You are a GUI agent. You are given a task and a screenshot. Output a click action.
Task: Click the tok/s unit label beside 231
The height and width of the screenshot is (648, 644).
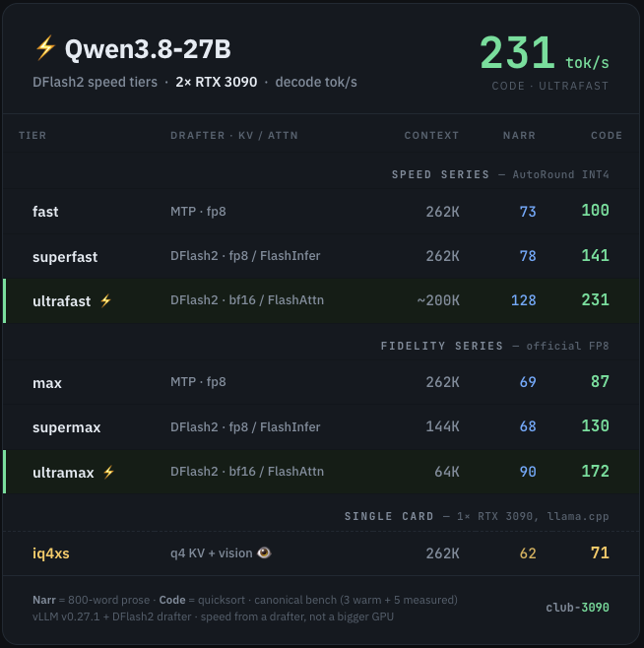[587, 63]
